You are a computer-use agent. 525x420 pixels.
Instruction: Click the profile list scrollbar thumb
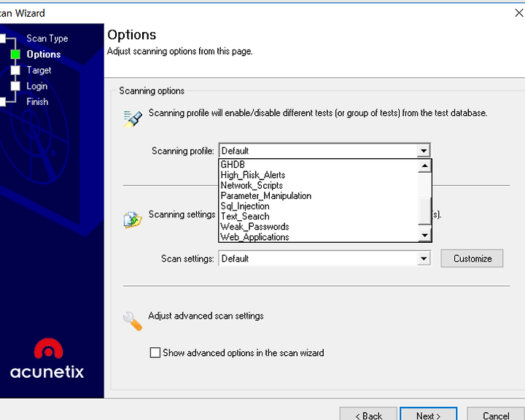[425, 211]
